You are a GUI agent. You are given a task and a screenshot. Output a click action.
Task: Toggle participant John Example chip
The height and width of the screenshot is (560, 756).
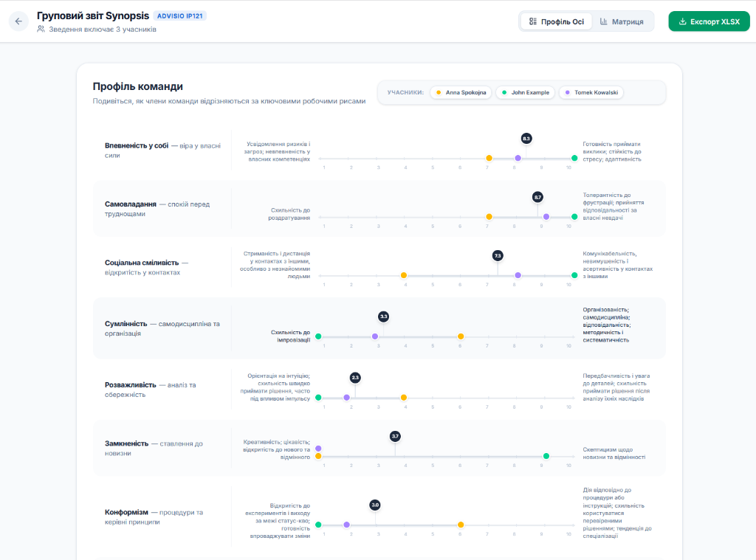[525, 92]
